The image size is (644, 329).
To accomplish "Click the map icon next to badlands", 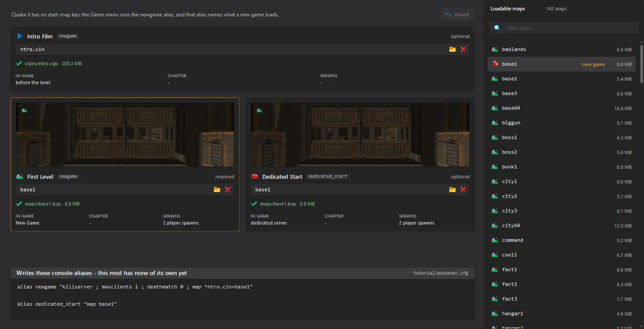I will click(x=495, y=49).
